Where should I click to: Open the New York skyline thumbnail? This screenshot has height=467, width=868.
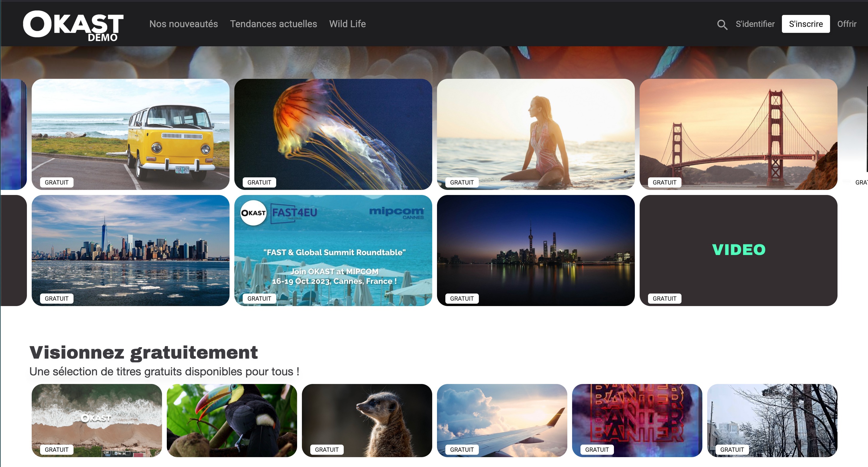pyautogui.click(x=130, y=250)
